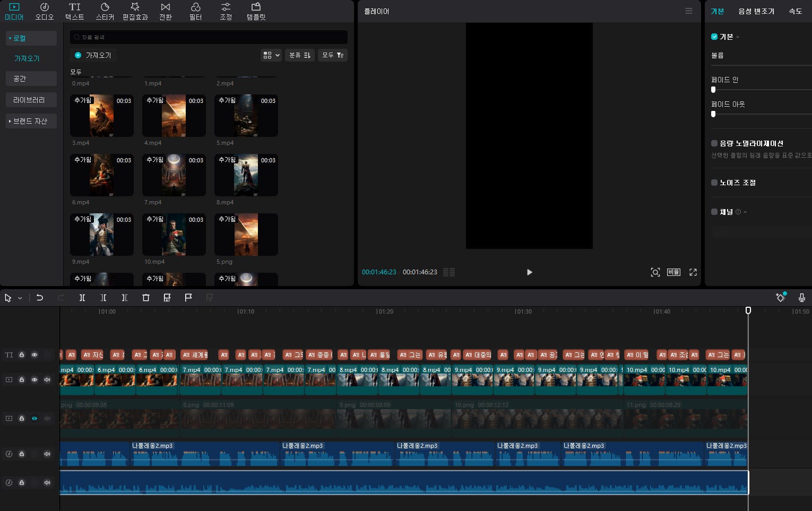Screen dimensions: 812x511
Task: Open the 필터 filter panel
Action: pyautogui.click(x=195, y=11)
